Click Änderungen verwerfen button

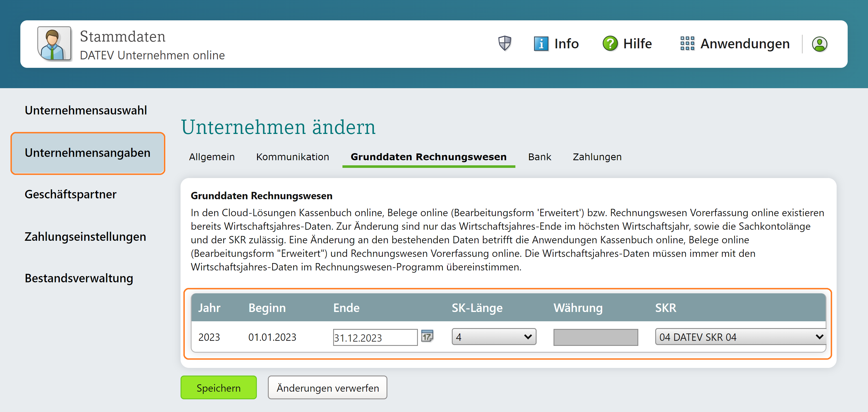pos(327,388)
